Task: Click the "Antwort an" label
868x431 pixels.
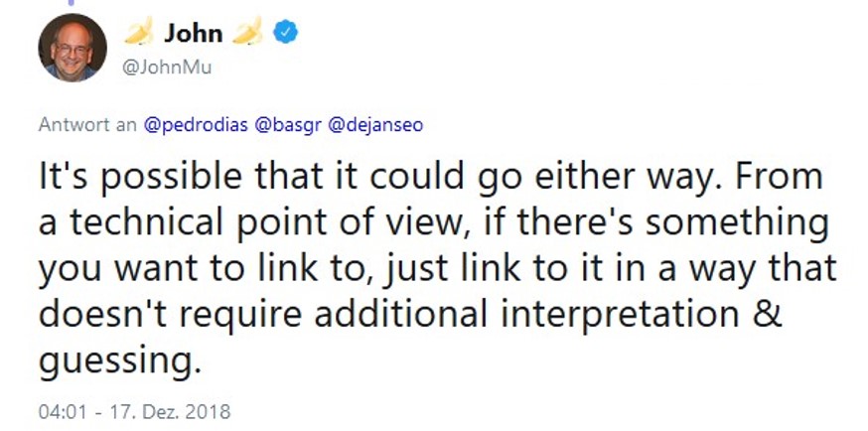Action: click(x=87, y=125)
